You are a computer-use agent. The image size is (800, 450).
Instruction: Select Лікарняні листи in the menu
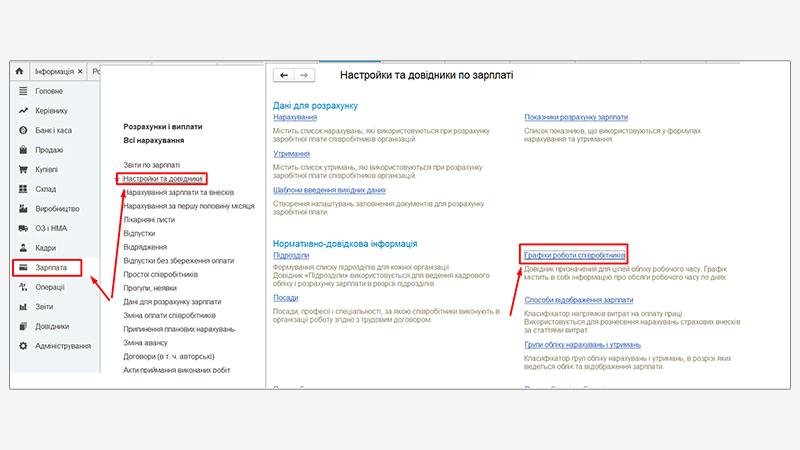tap(149, 219)
